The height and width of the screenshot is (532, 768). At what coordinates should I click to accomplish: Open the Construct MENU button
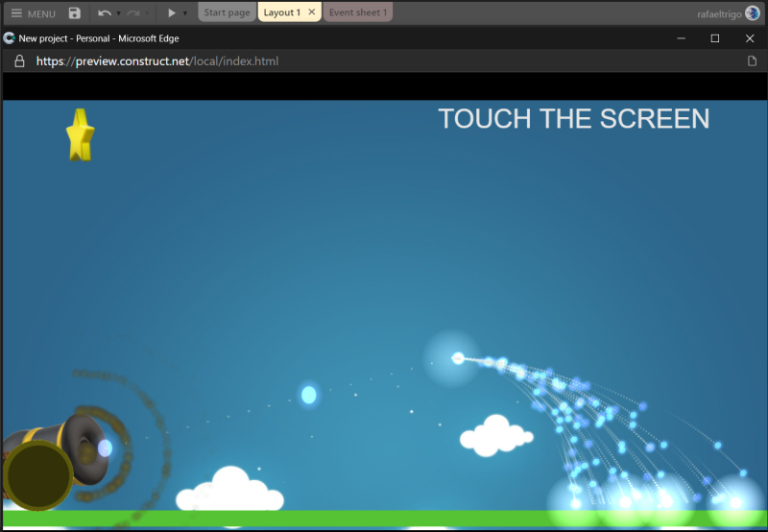33,13
